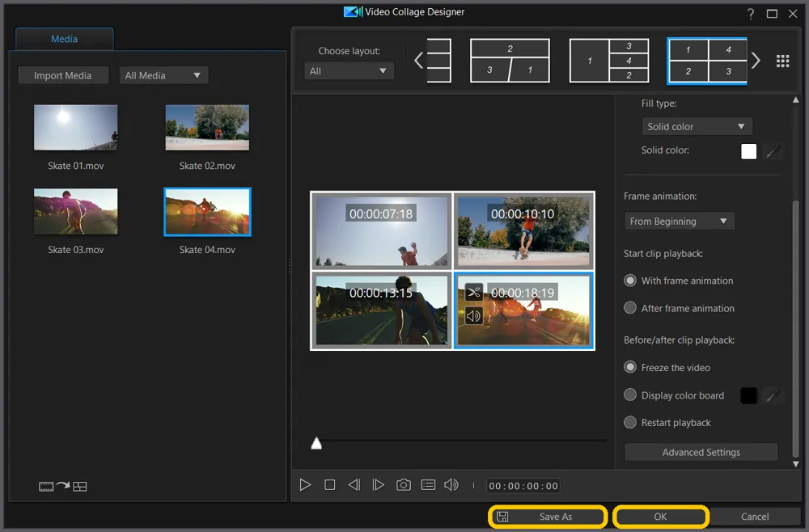Image resolution: width=809 pixels, height=532 pixels.
Task: Pick color board color with eyedropper
Action: pos(773,395)
